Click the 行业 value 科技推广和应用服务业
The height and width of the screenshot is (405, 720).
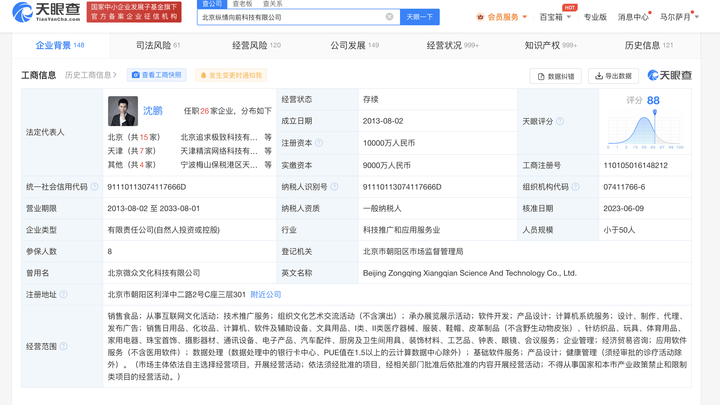(x=401, y=230)
